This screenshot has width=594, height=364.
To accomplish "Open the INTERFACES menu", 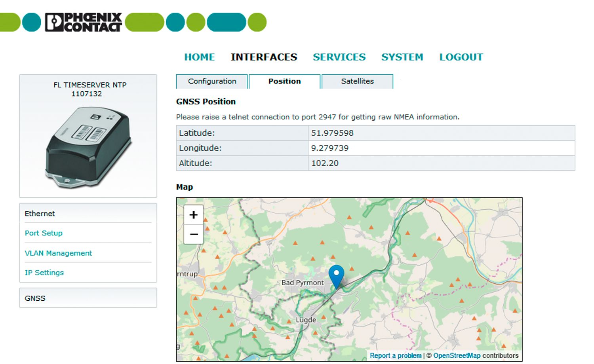I will (x=264, y=57).
